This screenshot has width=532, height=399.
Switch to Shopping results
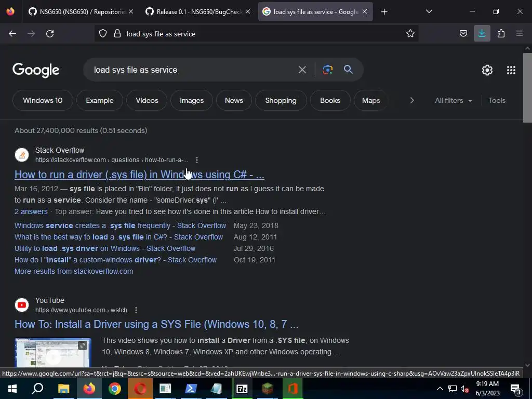click(x=281, y=100)
